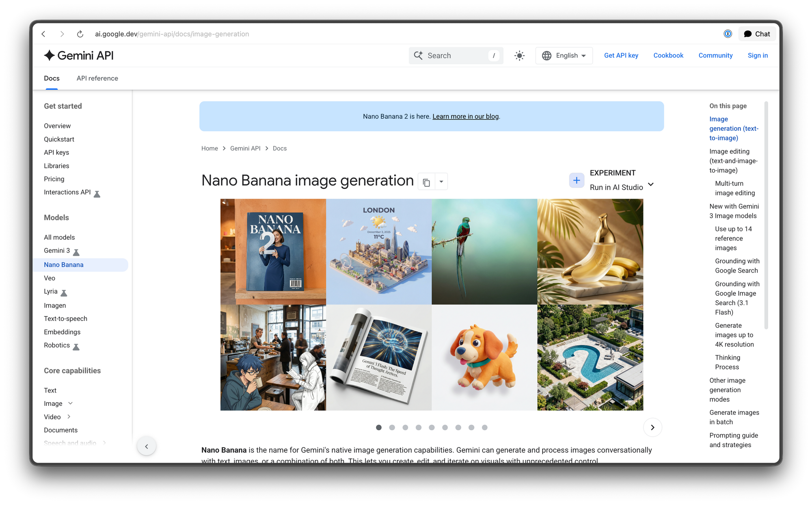Viewport: 812px width, 505px height.
Task: Select the Docs tab
Action: point(52,78)
